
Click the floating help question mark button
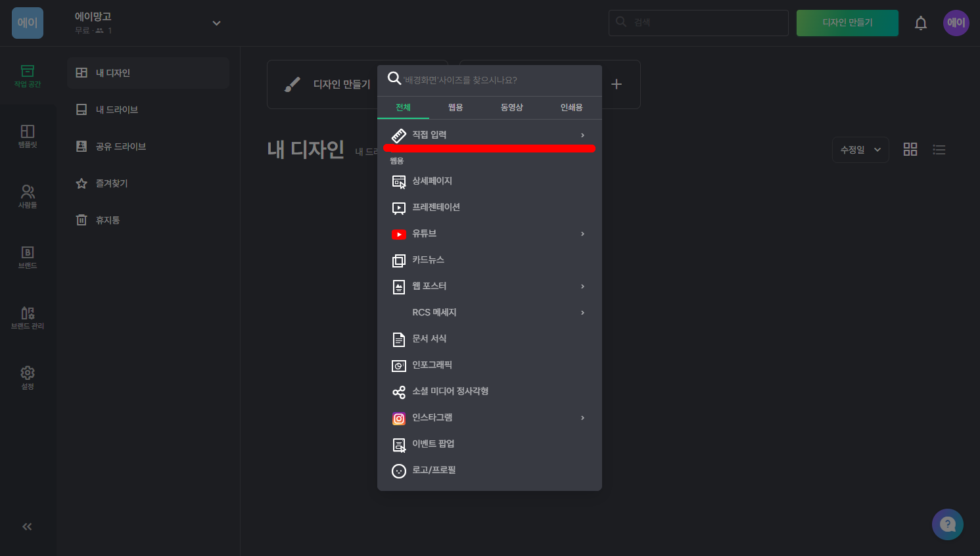point(947,524)
